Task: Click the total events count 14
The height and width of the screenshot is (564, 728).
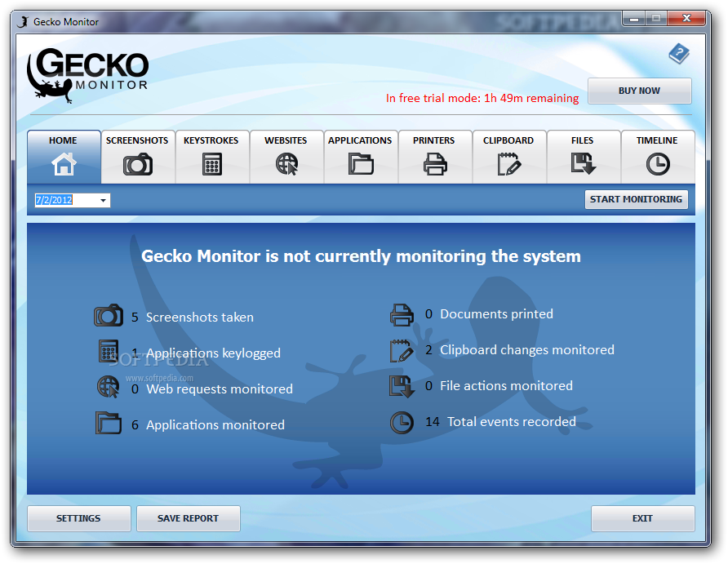Action: click(433, 421)
